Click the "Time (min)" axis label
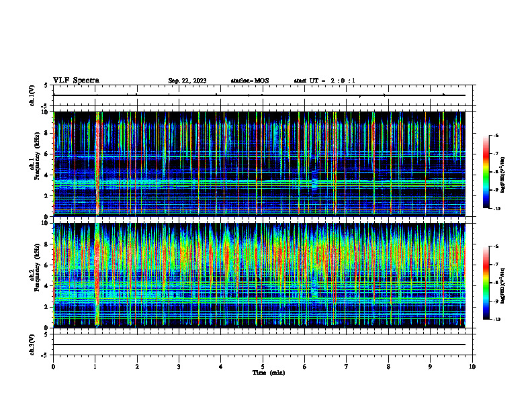The height and width of the screenshot is (411, 532). tap(269, 373)
